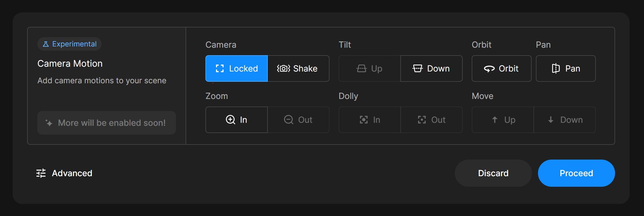Select the Orbit camera motion
The image size is (644, 216).
click(501, 68)
